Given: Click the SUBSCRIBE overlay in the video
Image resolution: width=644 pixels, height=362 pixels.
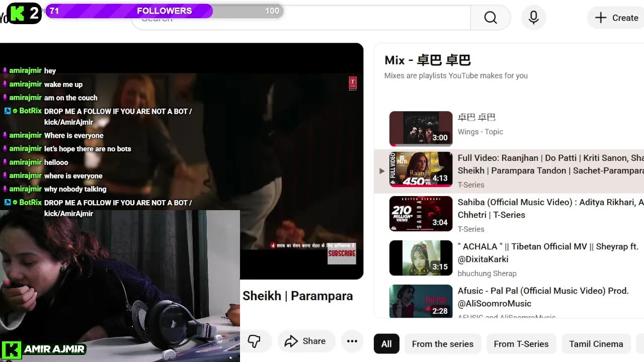Looking at the screenshot, I should pyautogui.click(x=342, y=254).
